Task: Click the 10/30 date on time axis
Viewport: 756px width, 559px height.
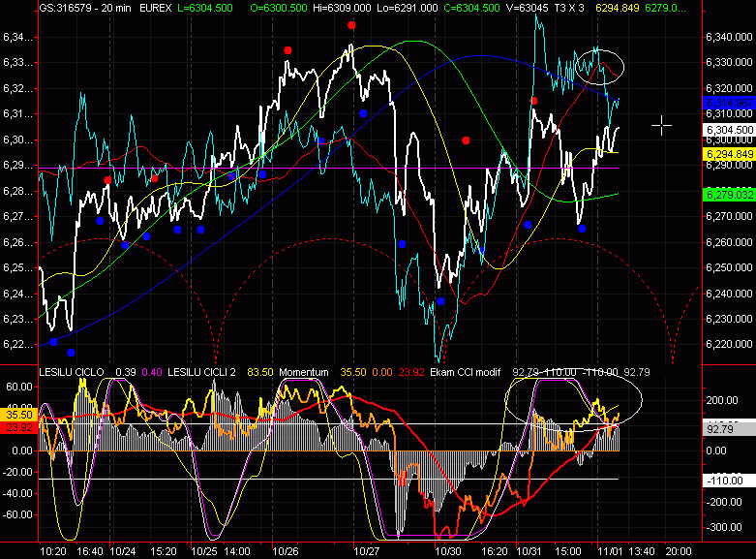Action: pyautogui.click(x=447, y=549)
